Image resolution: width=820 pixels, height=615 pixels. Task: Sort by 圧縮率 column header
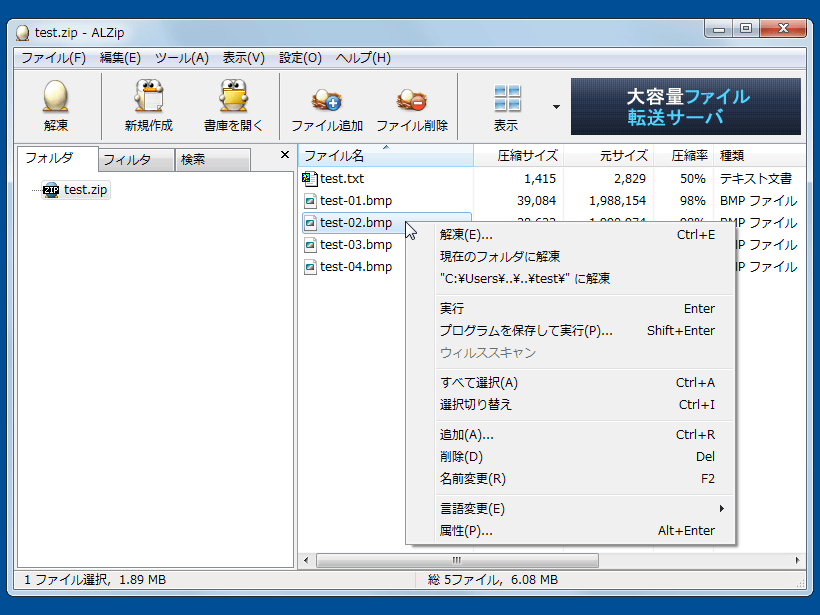[683, 155]
